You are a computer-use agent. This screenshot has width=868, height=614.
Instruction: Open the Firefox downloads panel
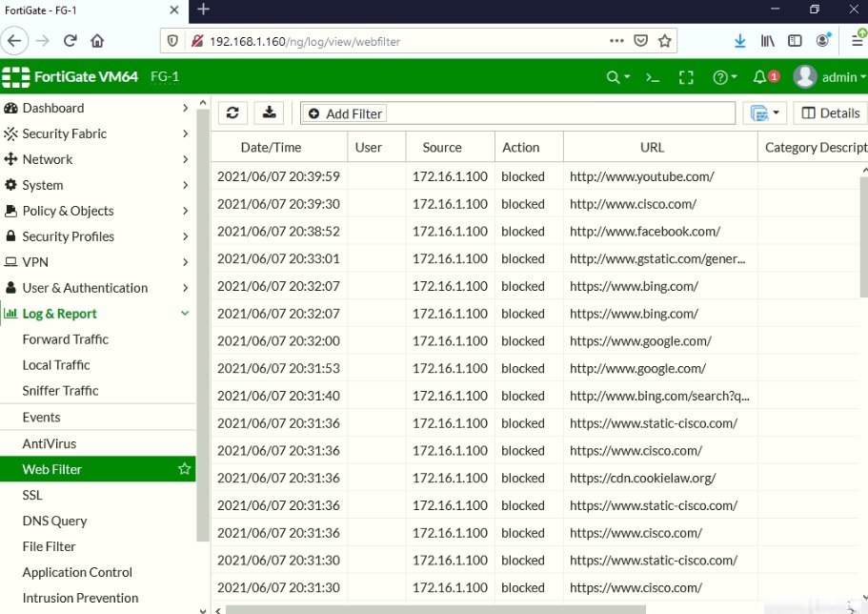[740, 42]
